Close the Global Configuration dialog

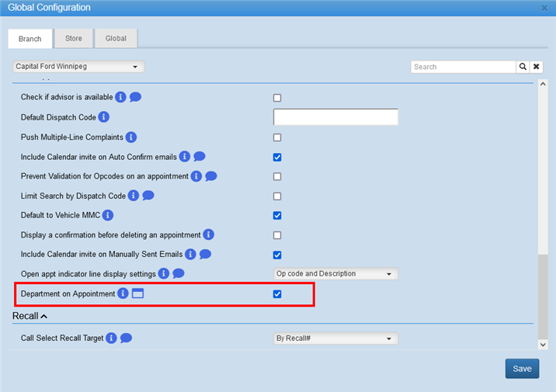click(544, 8)
